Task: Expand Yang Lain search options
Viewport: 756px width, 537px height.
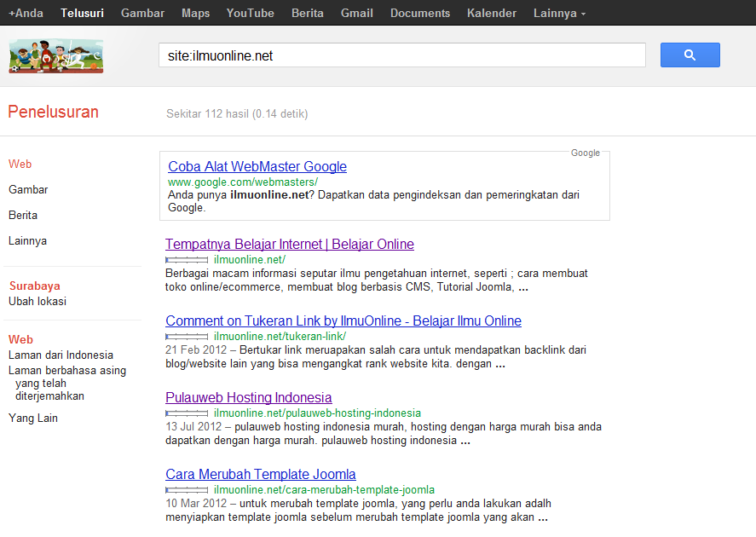Action: tap(33, 419)
